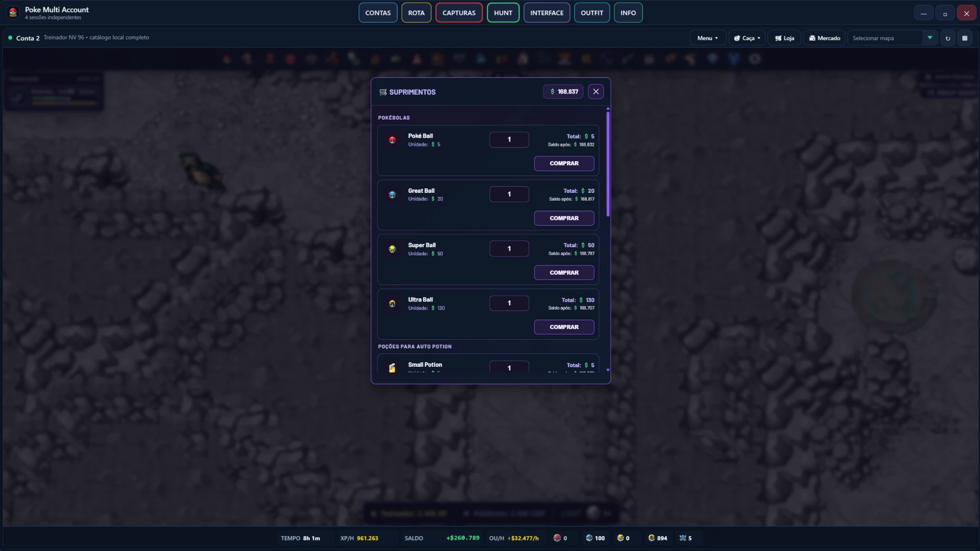Click the Poké Ball count icon in status bar
This screenshot has height=551, width=980.
(x=557, y=538)
